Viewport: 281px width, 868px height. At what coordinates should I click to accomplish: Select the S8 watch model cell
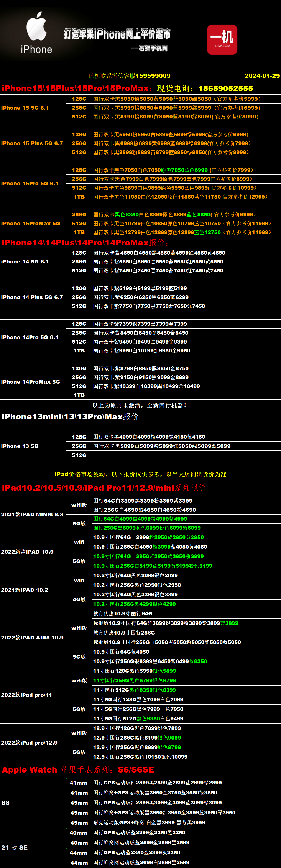click(33, 803)
